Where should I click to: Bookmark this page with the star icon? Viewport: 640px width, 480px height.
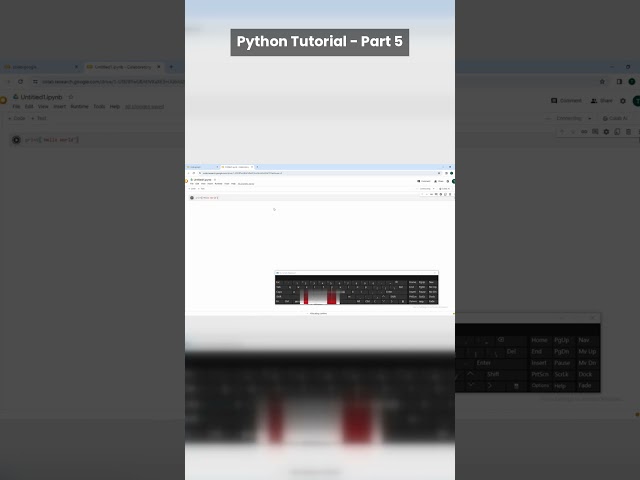coord(602,82)
